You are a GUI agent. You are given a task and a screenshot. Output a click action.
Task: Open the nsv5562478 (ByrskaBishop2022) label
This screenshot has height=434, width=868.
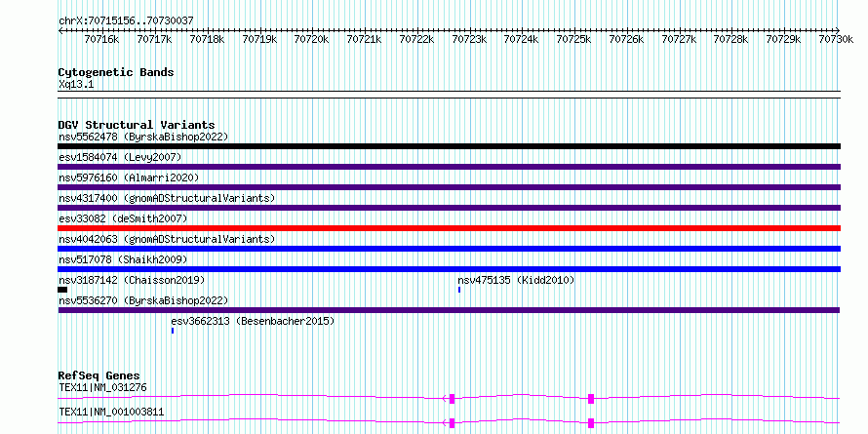tap(143, 137)
